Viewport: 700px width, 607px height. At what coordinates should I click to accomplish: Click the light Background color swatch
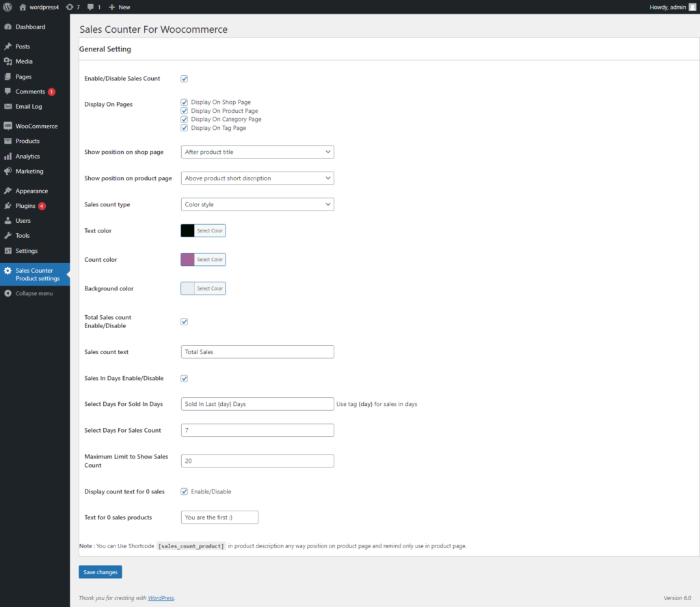click(187, 288)
